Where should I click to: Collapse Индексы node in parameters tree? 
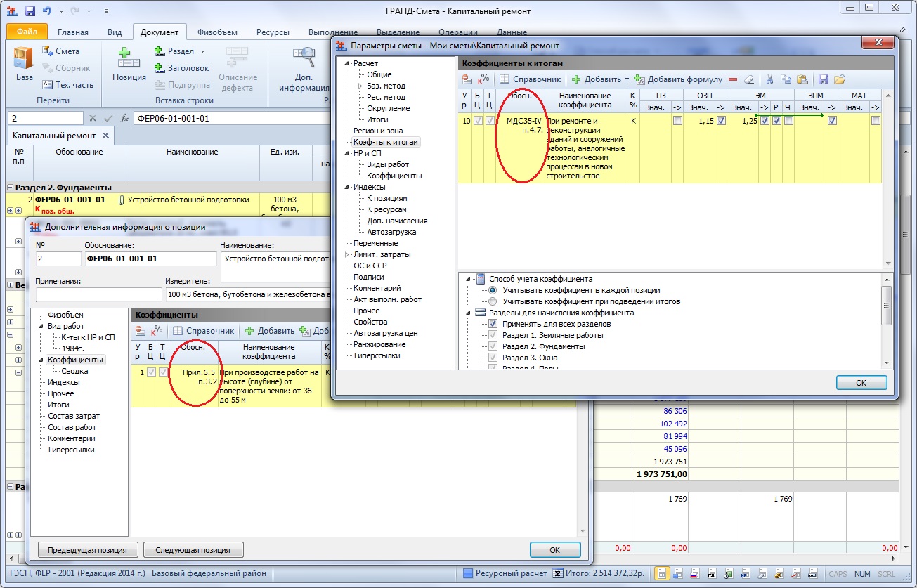coord(347,187)
